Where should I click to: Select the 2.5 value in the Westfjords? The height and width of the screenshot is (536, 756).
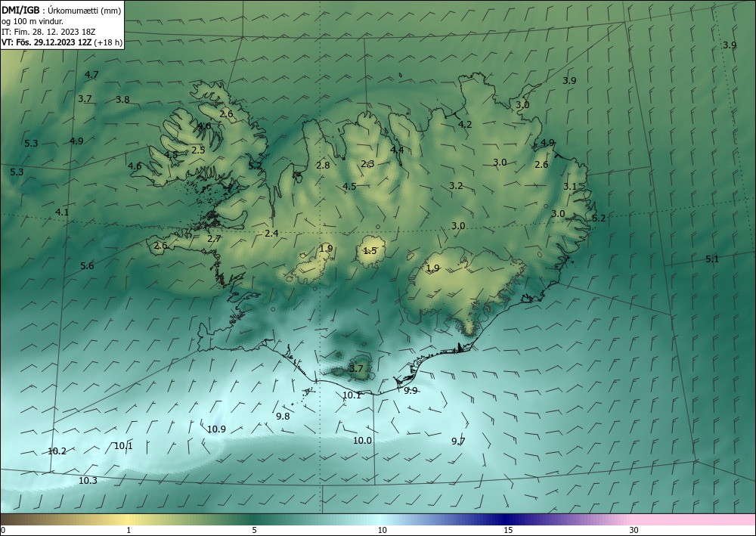198,150
